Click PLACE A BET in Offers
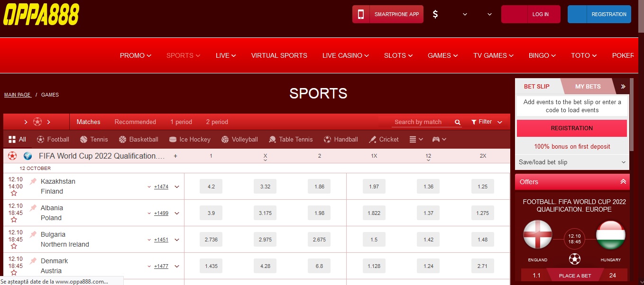The height and width of the screenshot is (285, 644). 575,276
